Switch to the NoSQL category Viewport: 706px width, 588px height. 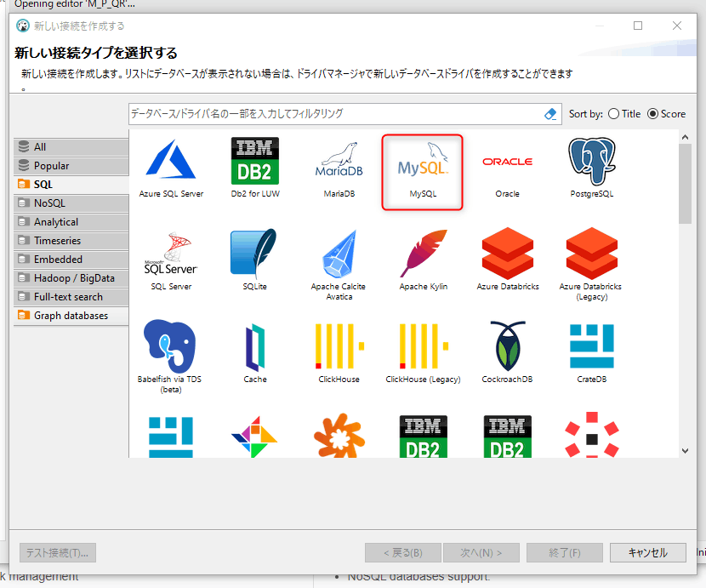coord(71,203)
